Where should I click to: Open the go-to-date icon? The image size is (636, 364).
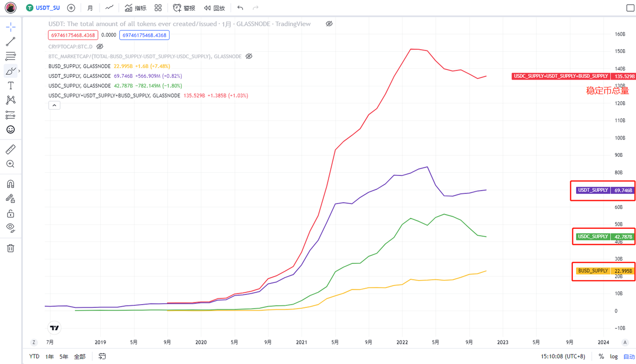click(x=102, y=357)
